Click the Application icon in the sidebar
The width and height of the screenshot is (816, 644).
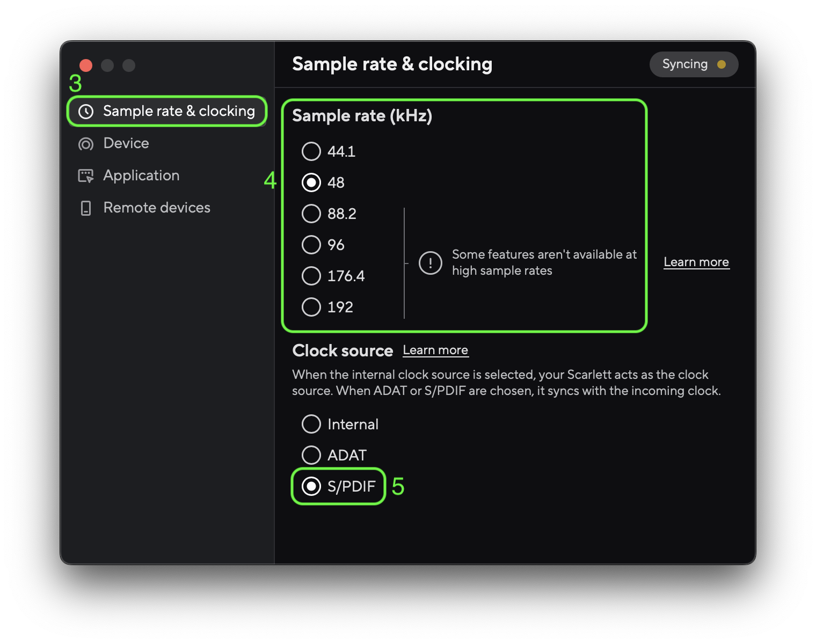(x=85, y=175)
